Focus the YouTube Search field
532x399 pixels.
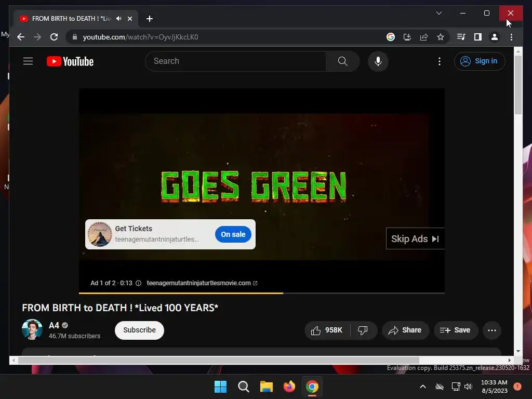tap(236, 61)
